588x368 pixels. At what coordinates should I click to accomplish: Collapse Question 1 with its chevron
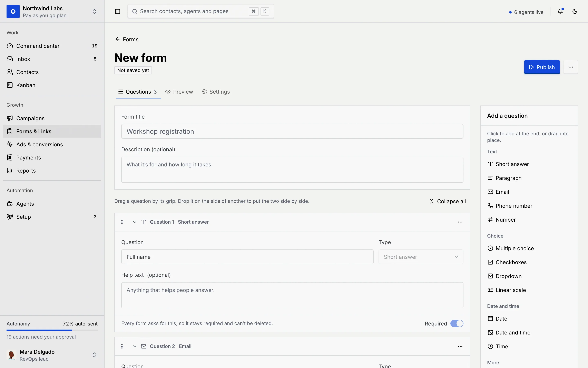tap(135, 222)
